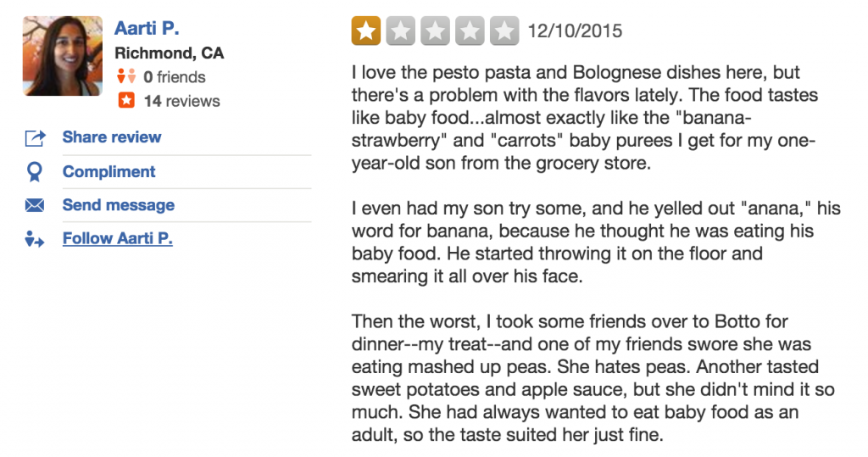Screen dimensions: 868x457
Task: Click the second grey rating star
Action: [400, 31]
